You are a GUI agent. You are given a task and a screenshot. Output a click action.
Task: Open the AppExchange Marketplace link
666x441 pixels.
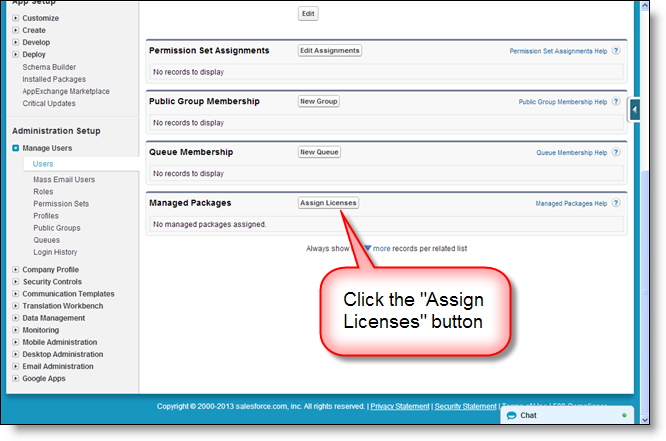point(68,90)
